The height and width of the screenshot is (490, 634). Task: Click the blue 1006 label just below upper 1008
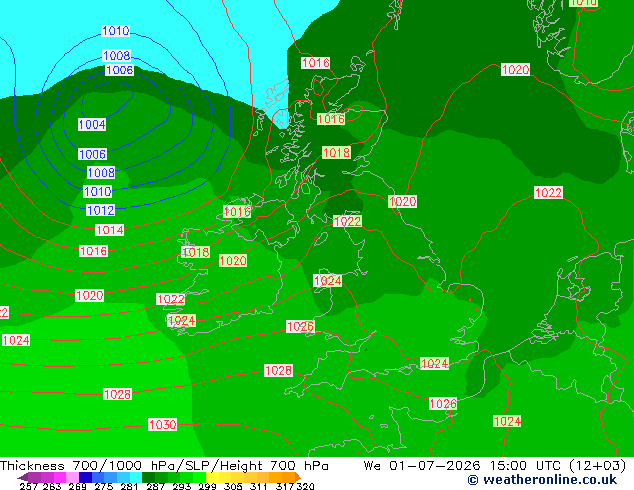[x=119, y=70]
